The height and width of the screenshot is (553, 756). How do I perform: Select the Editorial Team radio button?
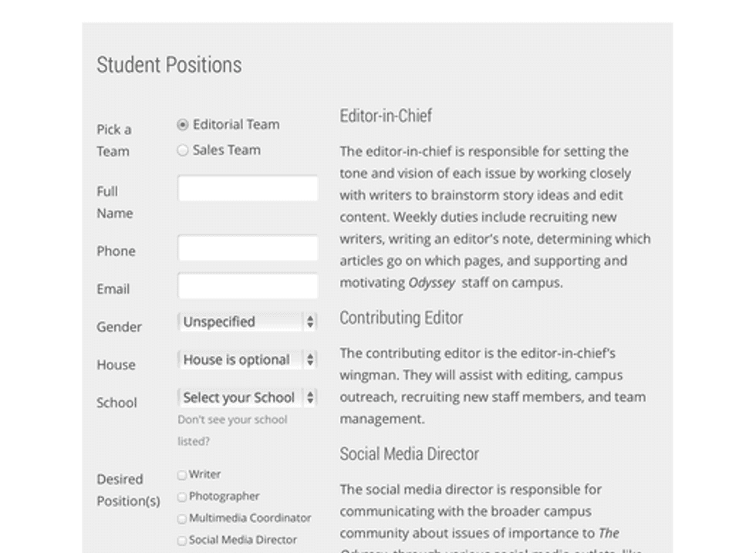coord(183,125)
